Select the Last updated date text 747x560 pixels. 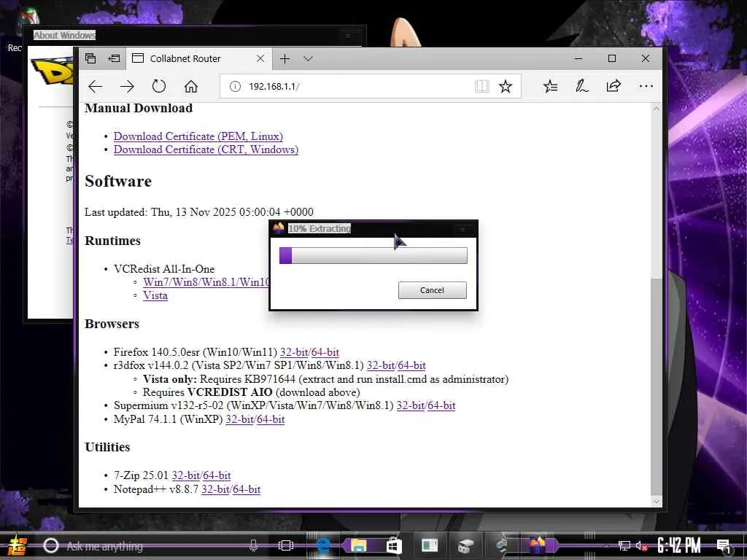(x=198, y=212)
